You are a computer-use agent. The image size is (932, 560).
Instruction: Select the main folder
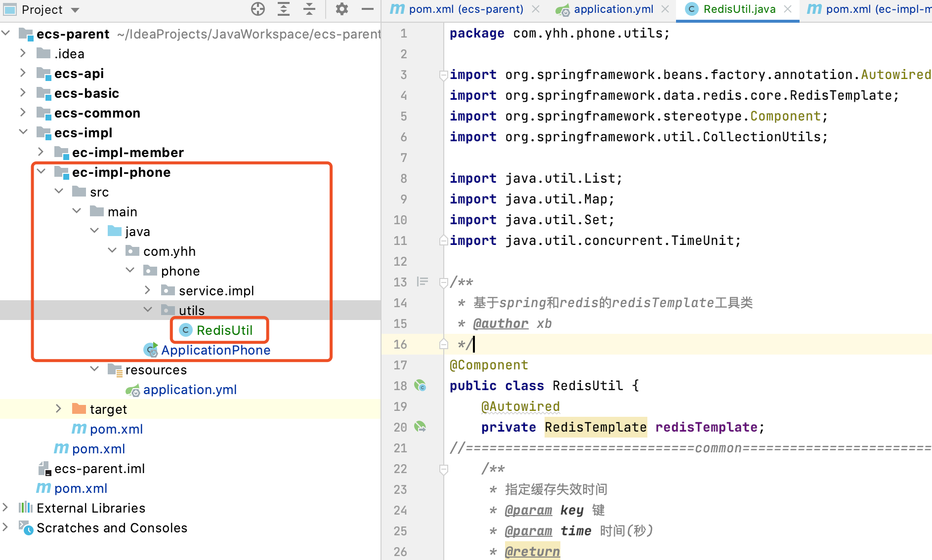pyautogui.click(x=123, y=211)
